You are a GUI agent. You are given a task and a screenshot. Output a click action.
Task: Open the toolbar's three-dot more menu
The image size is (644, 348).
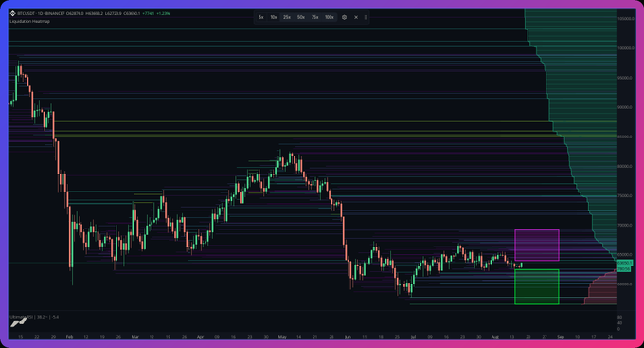click(x=366, y=17)
